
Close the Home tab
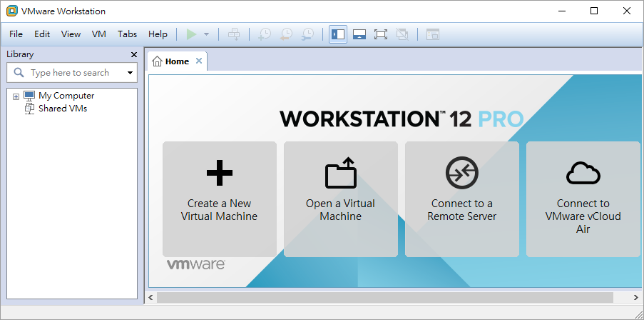click(199, 61)
